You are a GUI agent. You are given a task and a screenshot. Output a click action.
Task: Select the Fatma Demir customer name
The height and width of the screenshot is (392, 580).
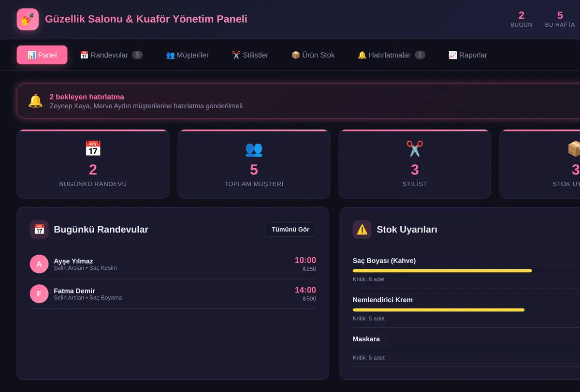[x=74, y=291]
